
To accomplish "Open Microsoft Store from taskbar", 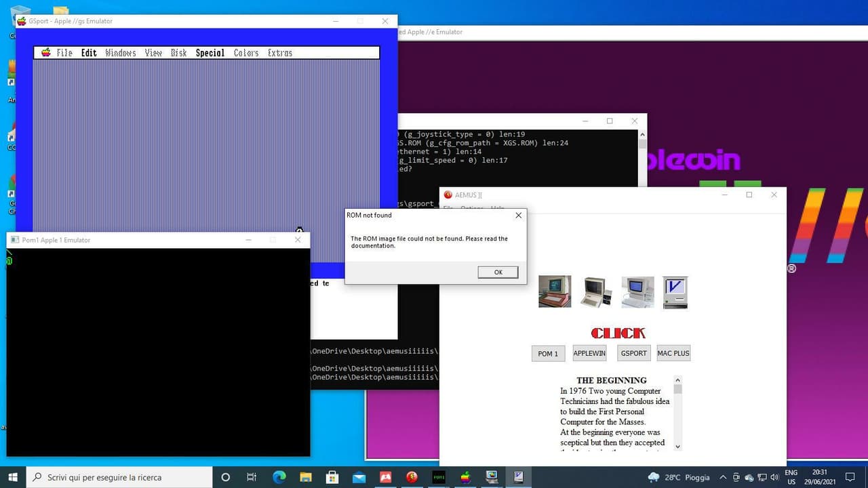I will click(332, 477).
